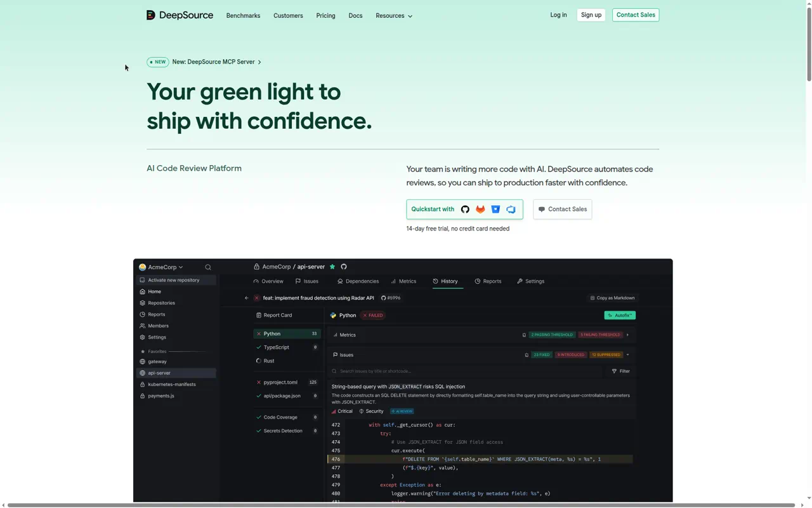Click the DeepSource logo in the header
Screen dimensions: 812x508
pyautogui.click(x=180, y=15)
